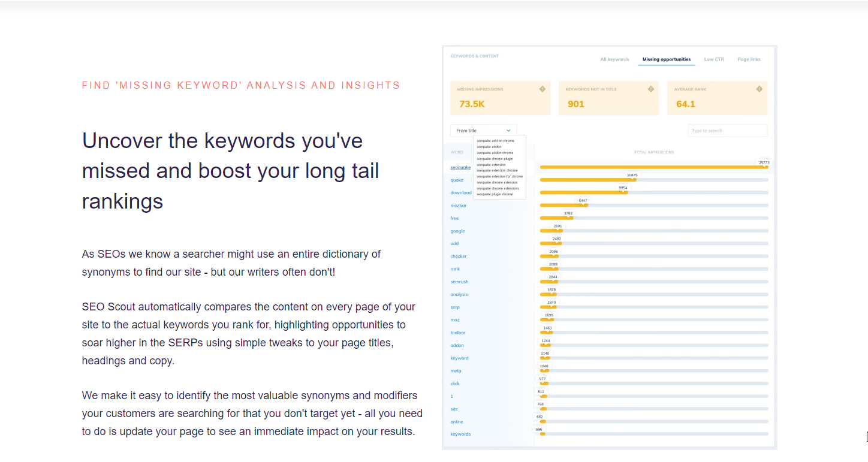The height and width of the screenshot is (462, 868).
Task: Click the 'WORD' column header
Action: tap(457, 152)
